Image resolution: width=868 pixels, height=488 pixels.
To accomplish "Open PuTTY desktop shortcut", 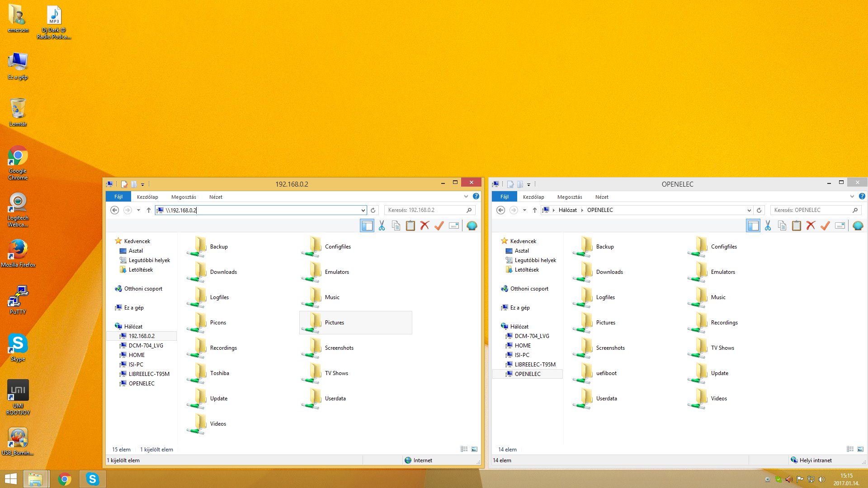I will click(18, 300).
